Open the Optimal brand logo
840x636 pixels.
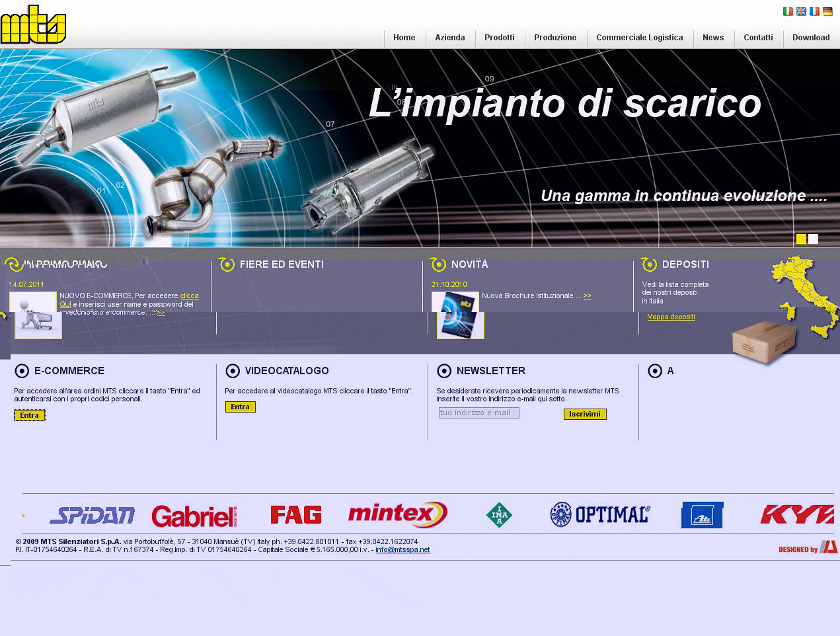600,514
